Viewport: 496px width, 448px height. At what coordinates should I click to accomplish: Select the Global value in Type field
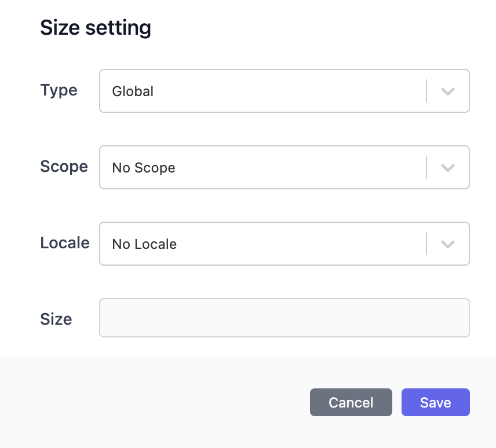click(133, 91)
